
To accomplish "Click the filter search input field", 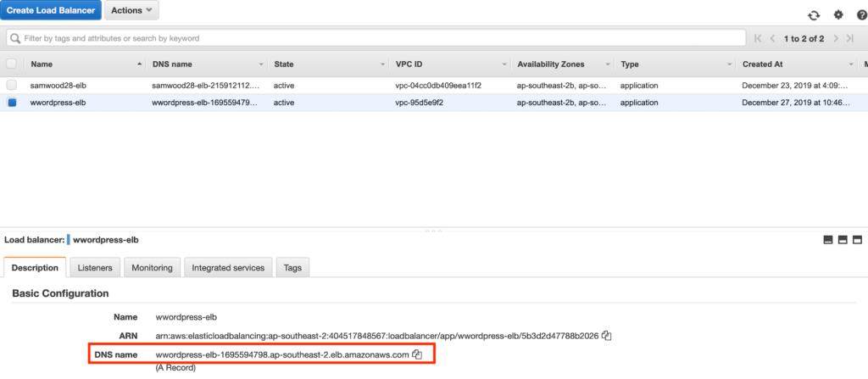I will coord(376,38).
